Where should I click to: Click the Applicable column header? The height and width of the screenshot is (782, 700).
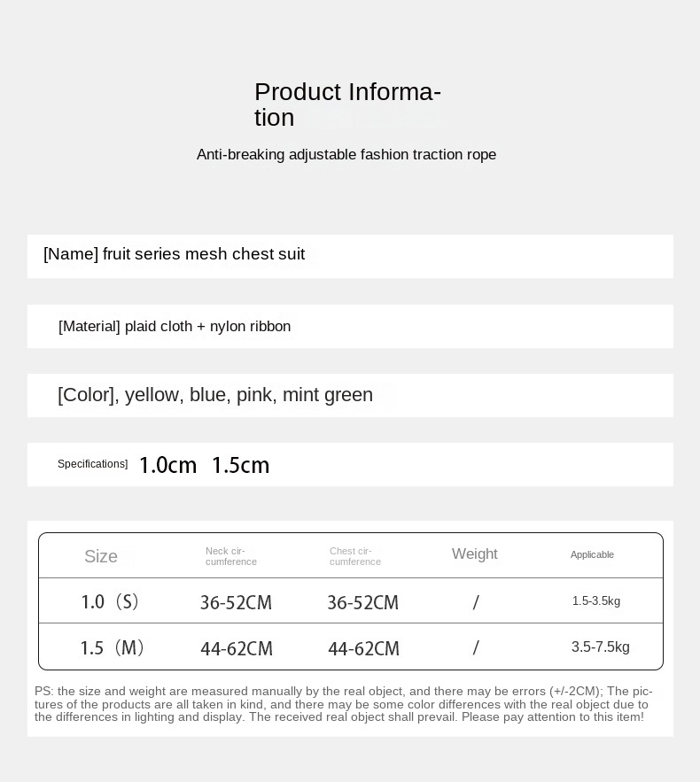(x=592, y=555)
